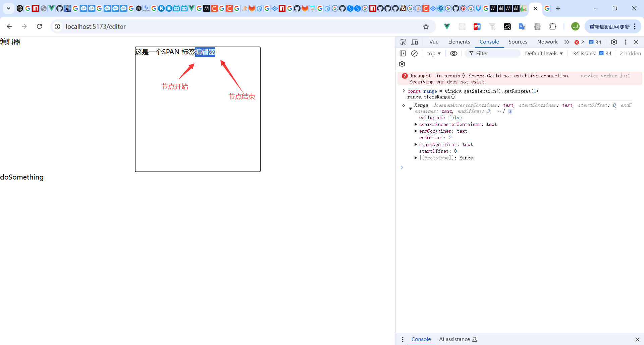
Task: Activate the inspect element picker
Action: click(x=403, y=42)
